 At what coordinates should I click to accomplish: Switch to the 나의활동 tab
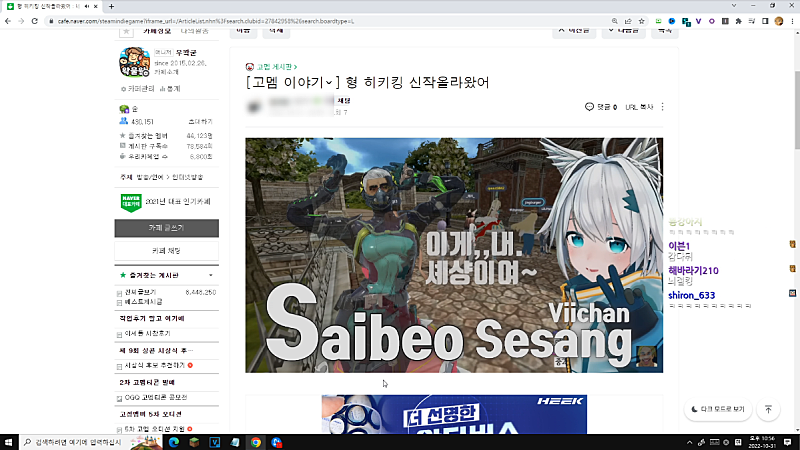(x=194, y=31)
